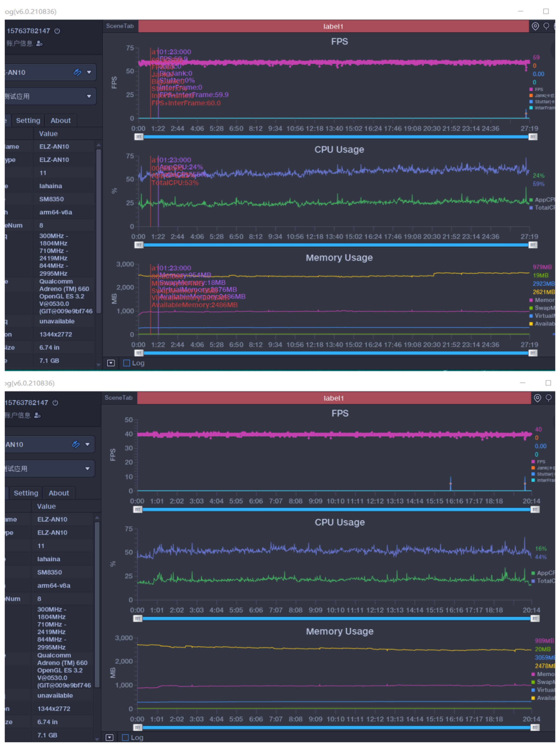Open the AN10 device dropdown in top window
This screenshot has height=747, width=560.
tap(51, 72)
